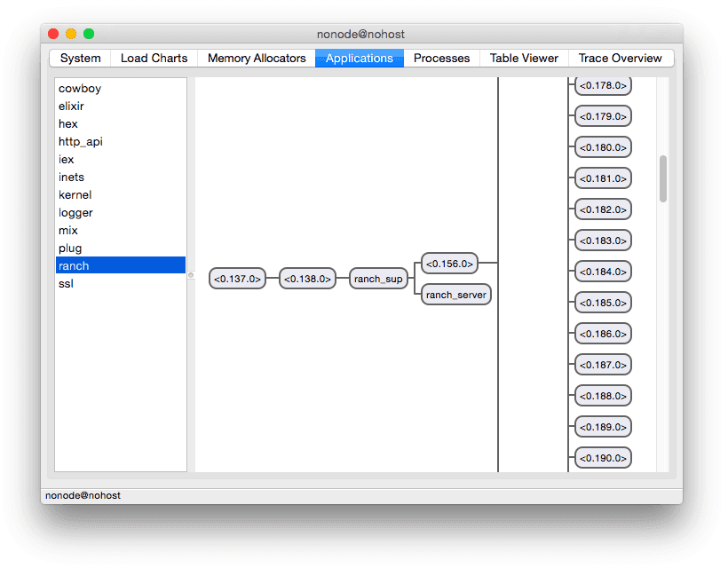Select http_api from the applications list
Image resolution: width=728 pixels, height=576 pixels.
pos(81,142)
